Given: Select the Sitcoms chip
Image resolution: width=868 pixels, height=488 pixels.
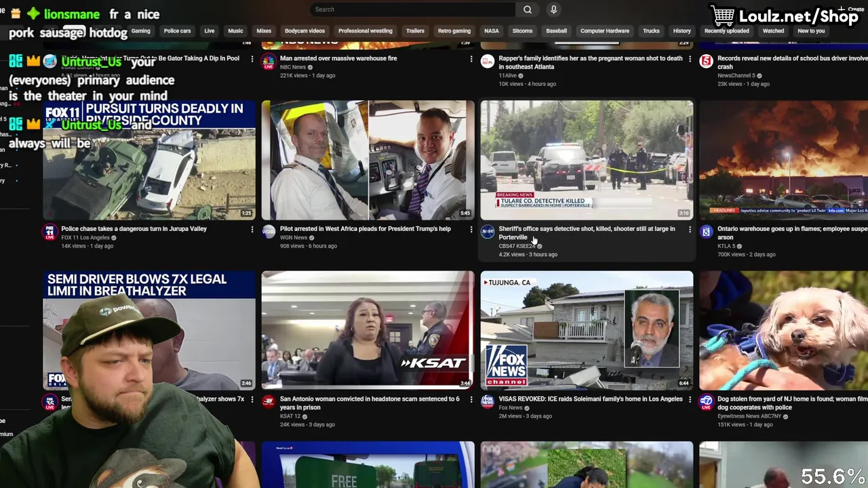Looking at the screenshot, I should click(x=522, y=30).
